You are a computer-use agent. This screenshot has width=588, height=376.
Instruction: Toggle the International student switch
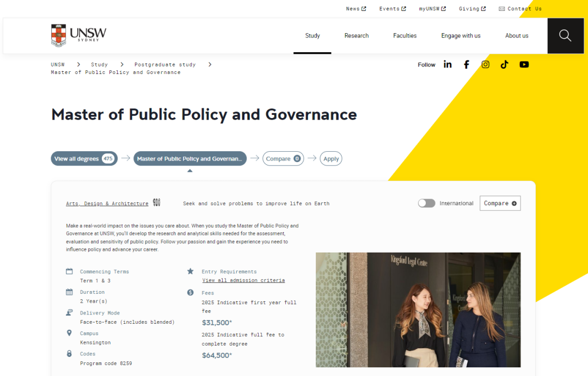point(426,203)
